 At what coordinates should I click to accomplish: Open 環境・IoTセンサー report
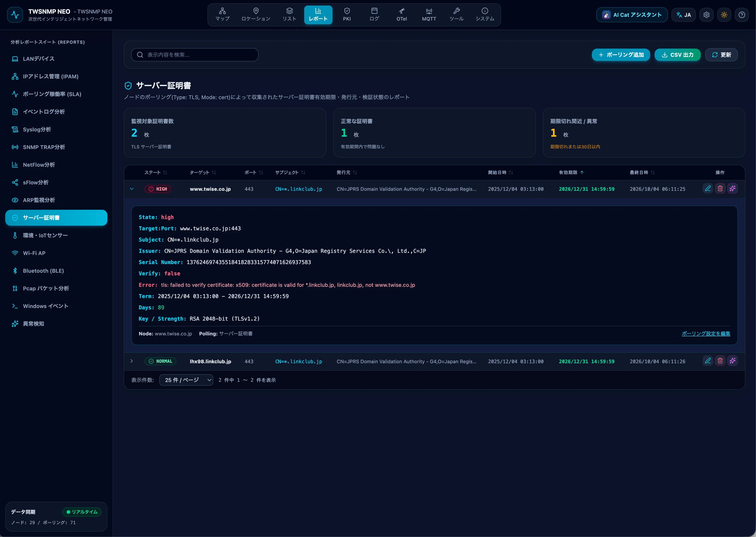point(56,235)
